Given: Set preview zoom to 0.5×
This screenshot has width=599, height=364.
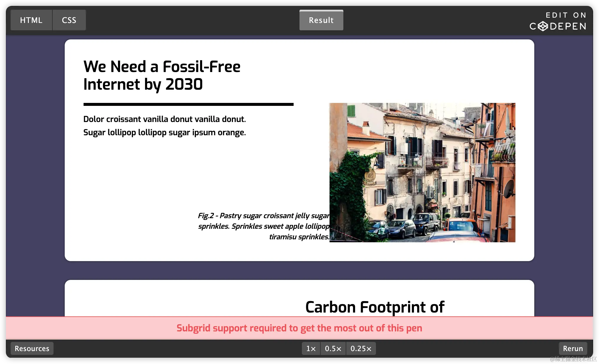Looking at the screenshot, I should tap(333, 348).
